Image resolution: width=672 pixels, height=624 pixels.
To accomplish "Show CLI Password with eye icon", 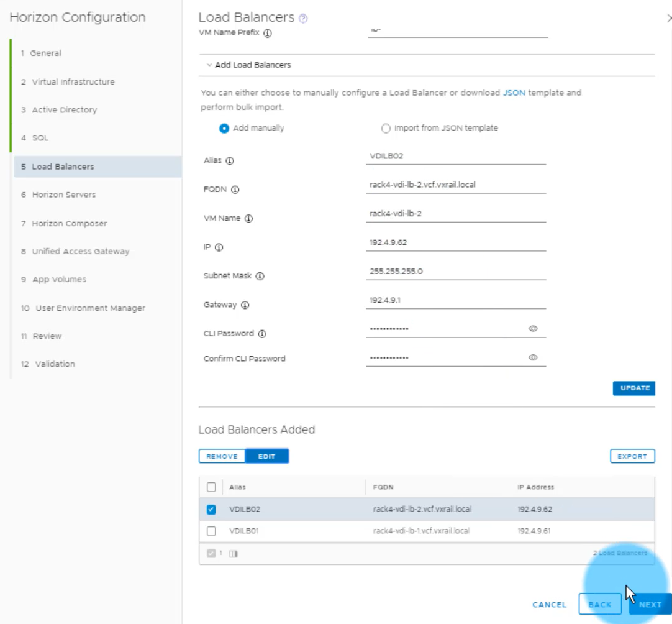I will (x=533, y=329).
